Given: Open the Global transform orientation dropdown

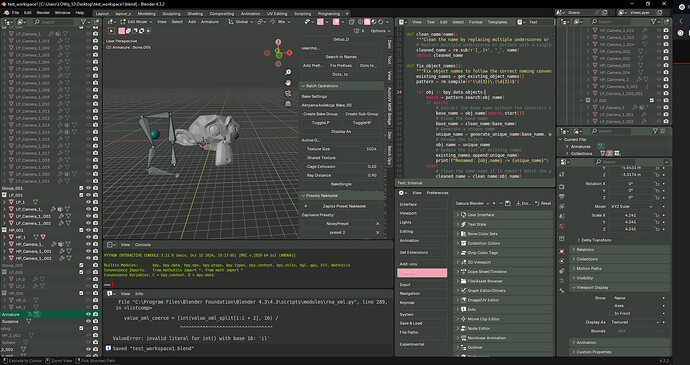Looking at the screenshot, I should click(x=242, y=22).
